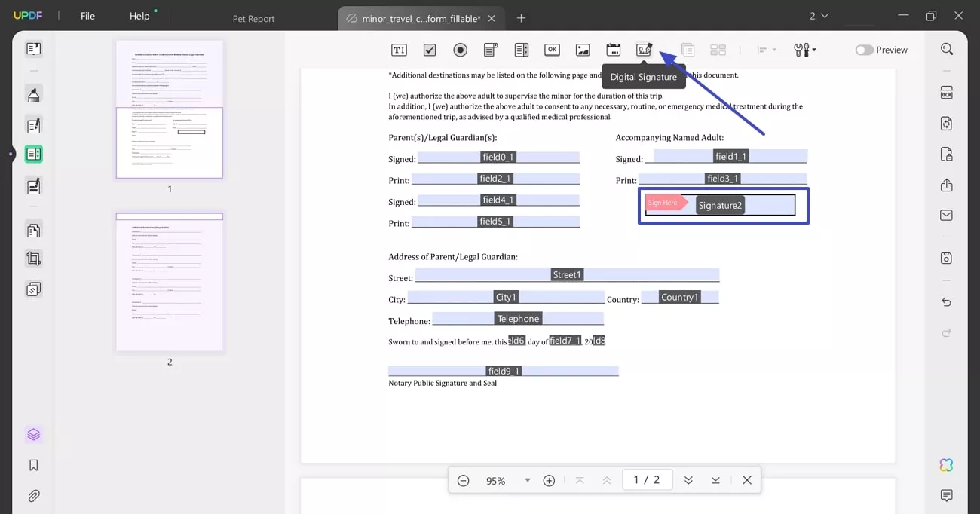Toggle the Preview switch

click(x=864, y=50)
